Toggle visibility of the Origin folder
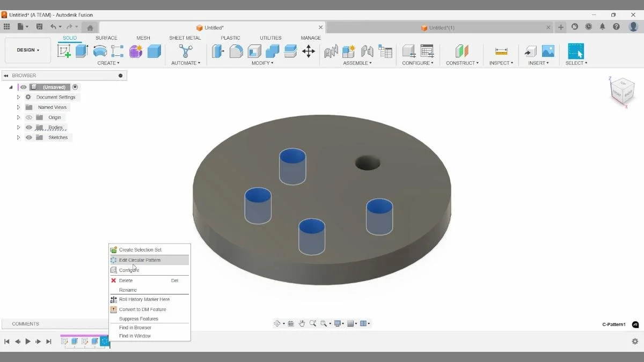 click(29, 117)
